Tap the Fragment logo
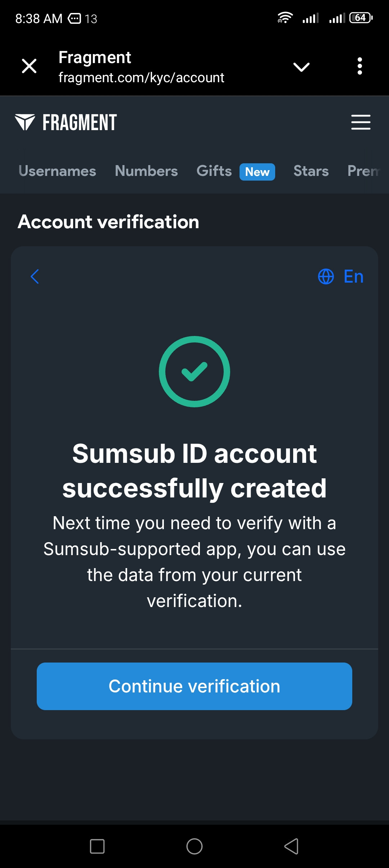This screenshot has height=868, width=389. [66, 122]
